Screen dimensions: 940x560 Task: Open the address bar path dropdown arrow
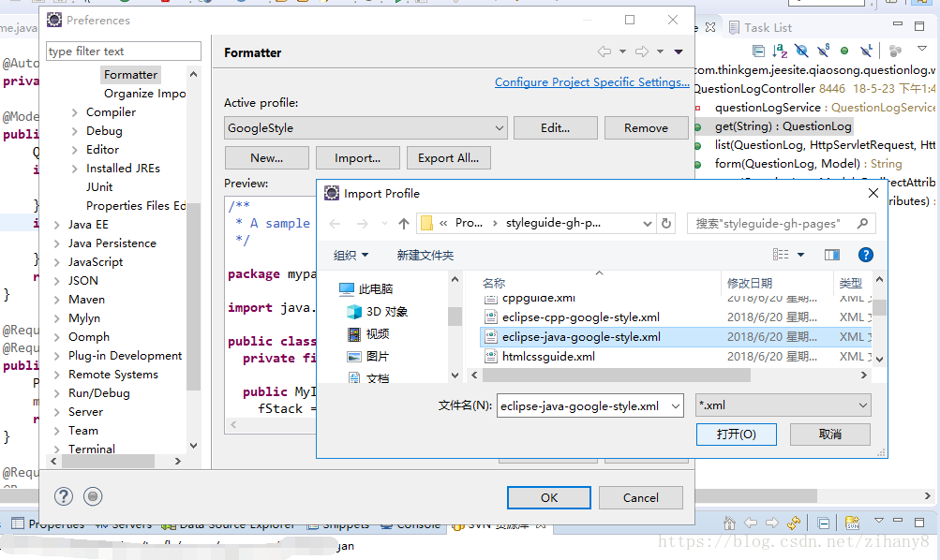pos(648,224)
